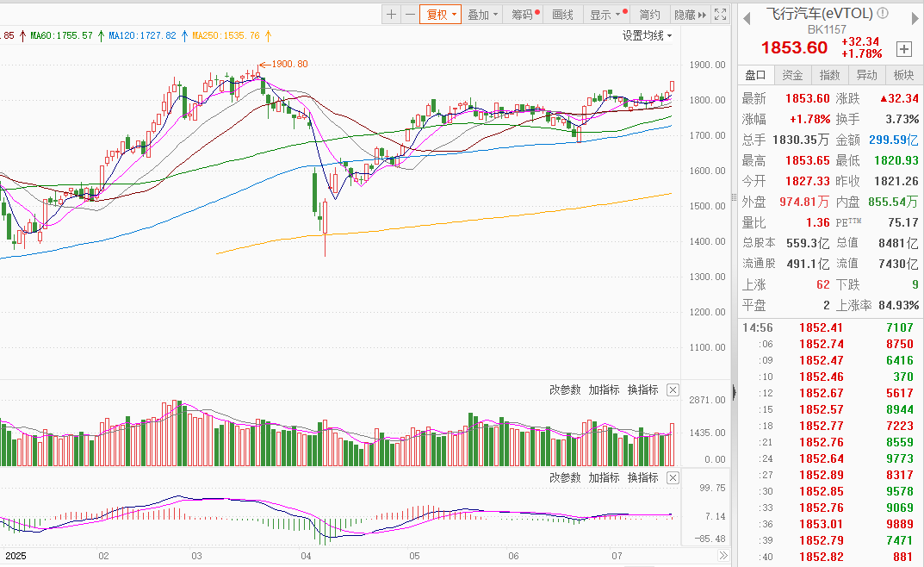
Task: Click the plus zoom-in chart icon
Action: (x=392, y=15)
